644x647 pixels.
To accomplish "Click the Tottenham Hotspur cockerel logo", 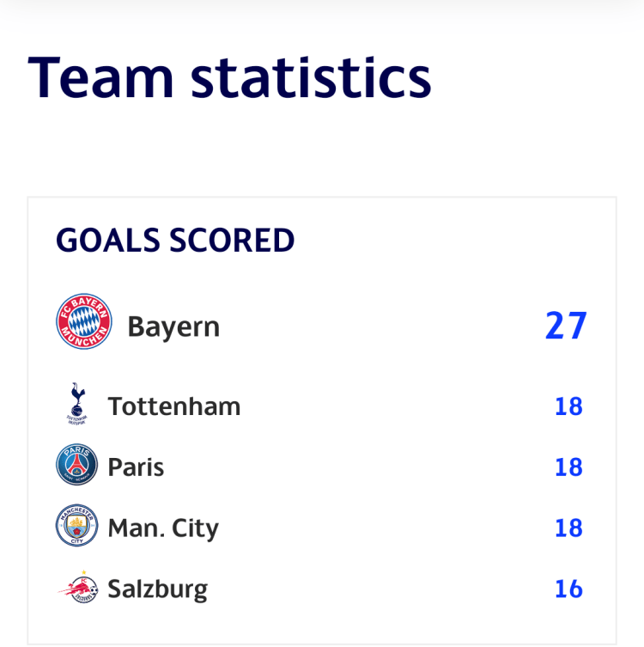I will tap(76, 405).
